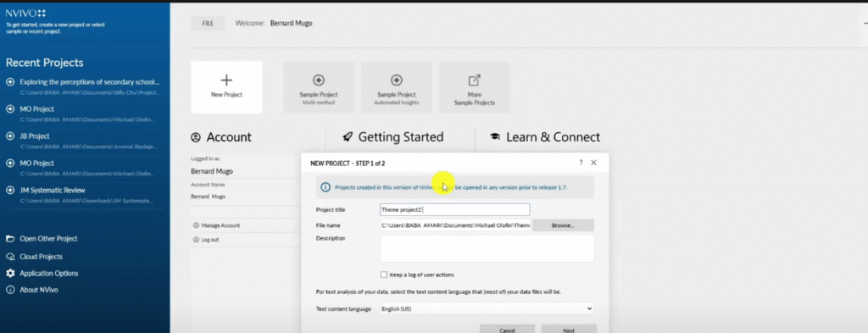Image resolution: width=868 pixels, height=333 pixels.
Task: Cancel the New Project dialog
Action: [507, 329]
